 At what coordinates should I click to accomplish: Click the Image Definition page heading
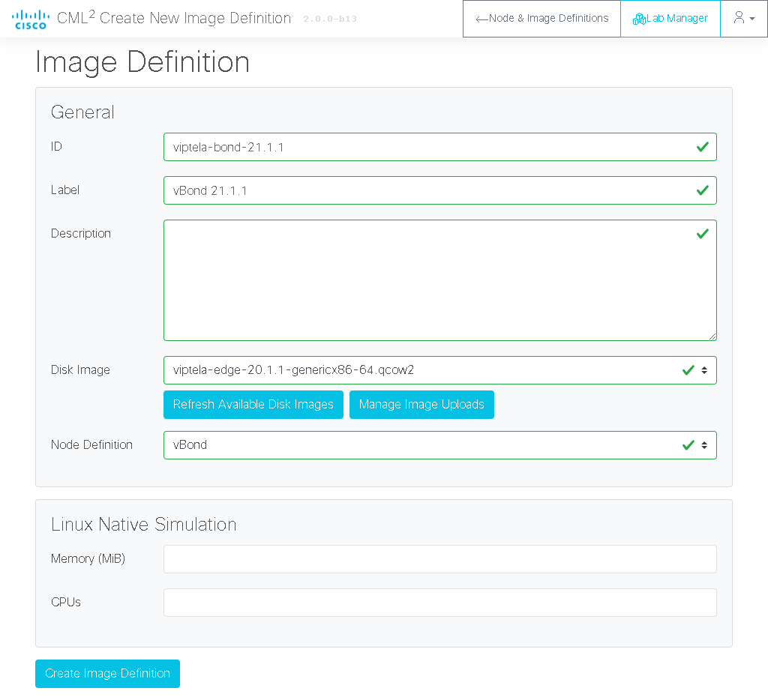click(x=142, y=62)
